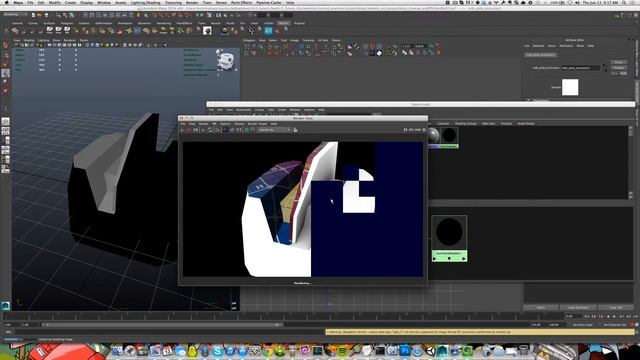The width and height of the screenshot is (640, 360).
Task: Click Render Region icon in Render View
Action: 189,130
